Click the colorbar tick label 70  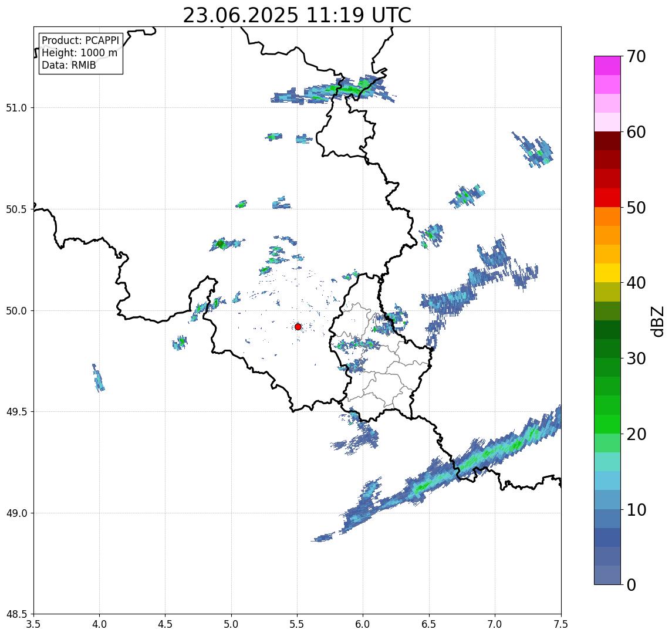[636, 56]
